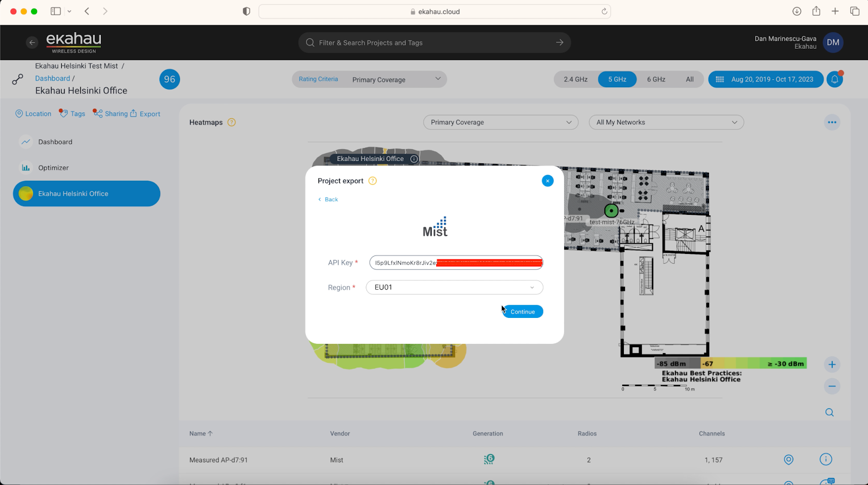
Task: Click the Ekahau Wireless Design logo
Action: pyautogui.click(x=74, y=42)
